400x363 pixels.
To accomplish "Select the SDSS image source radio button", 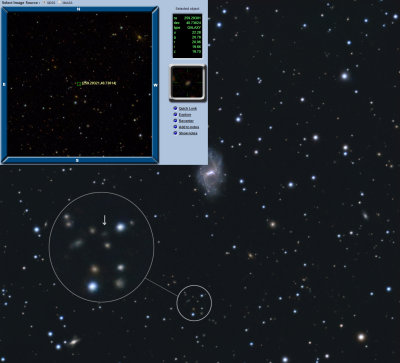I will tap(44, 2).
